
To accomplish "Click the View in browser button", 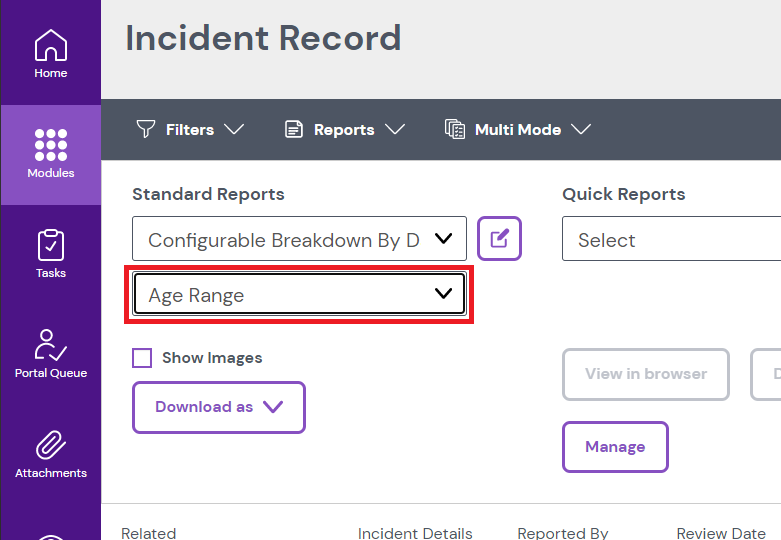I will click(x=645, y=374).
